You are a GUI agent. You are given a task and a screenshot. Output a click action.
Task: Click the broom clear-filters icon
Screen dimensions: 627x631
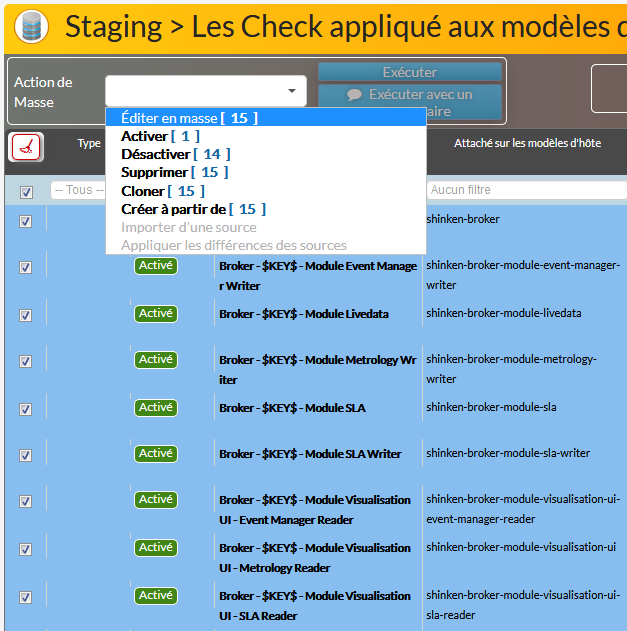pos(26,147)
